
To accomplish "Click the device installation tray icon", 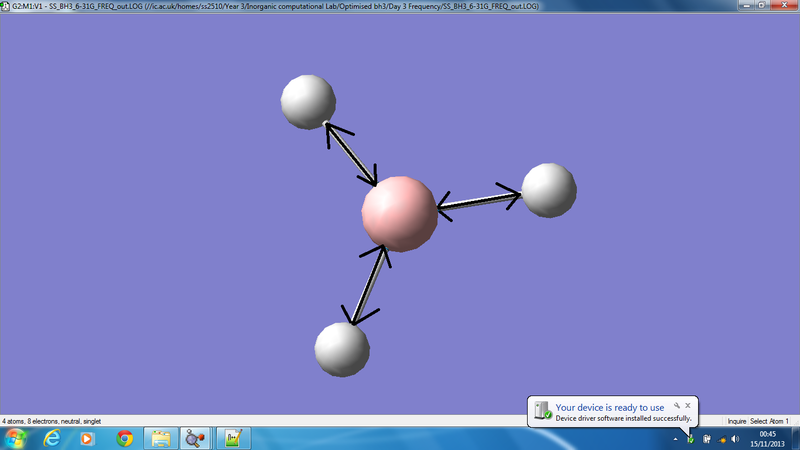I will click(x=690, y=439).
